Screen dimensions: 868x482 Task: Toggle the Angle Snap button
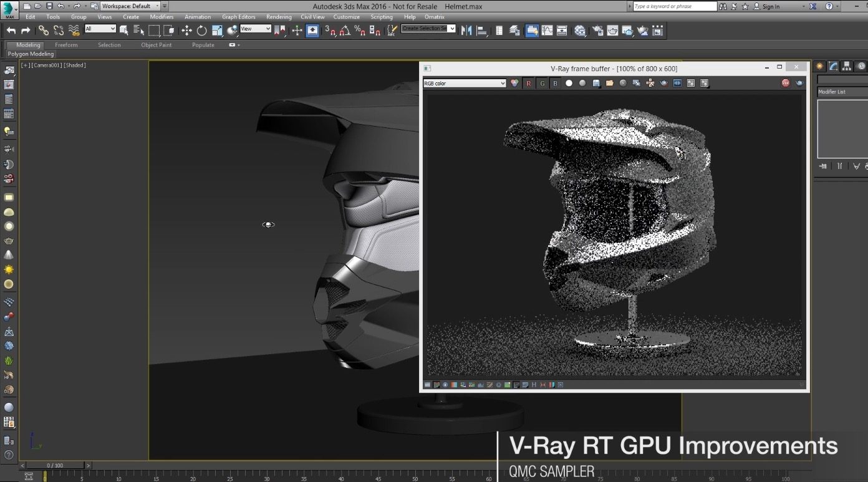click(x=345, y=31)
